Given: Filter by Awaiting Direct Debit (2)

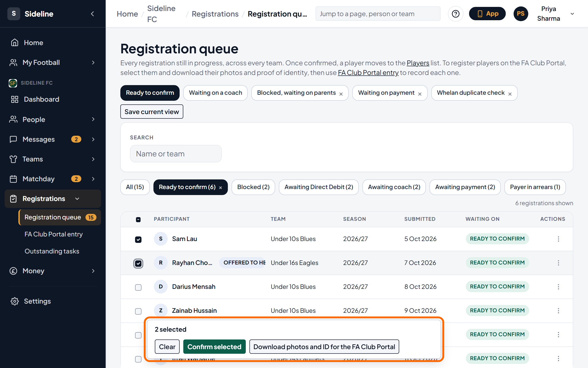Looking at the screenshot, I should (319, 187).
